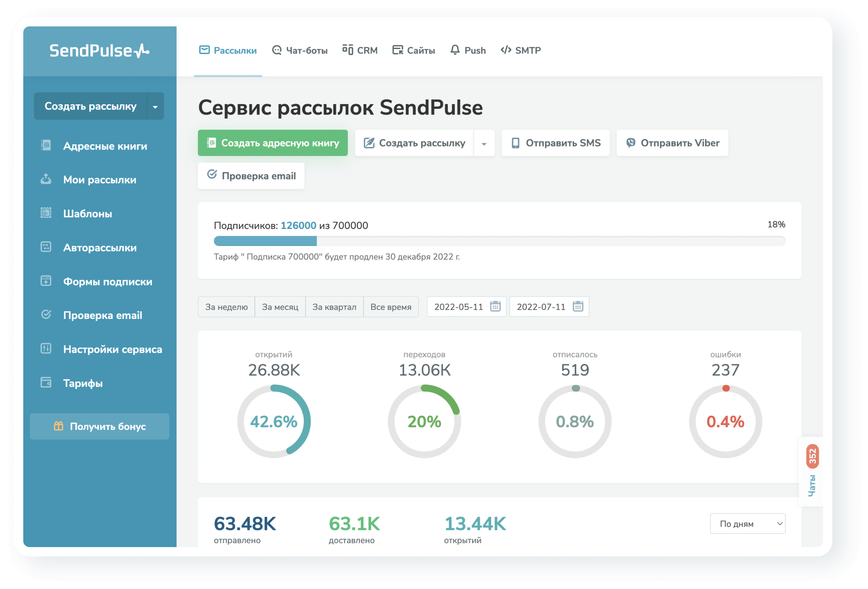Open end date calendar icon
This screenshot has height=589, width=868.
pos(578,307)
